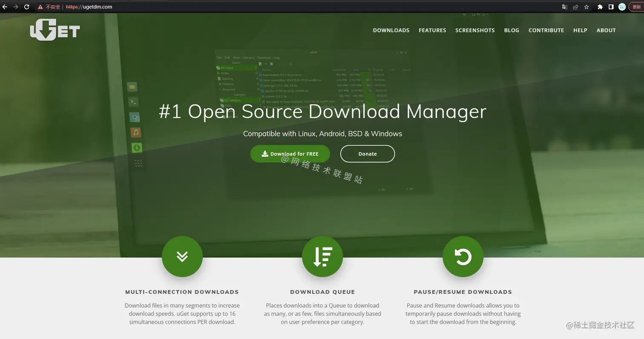Click the 'Places downloads into a Queue' paragraph
Image resolution: width=644 pixels, height=339 pixels.
point(322,314)
